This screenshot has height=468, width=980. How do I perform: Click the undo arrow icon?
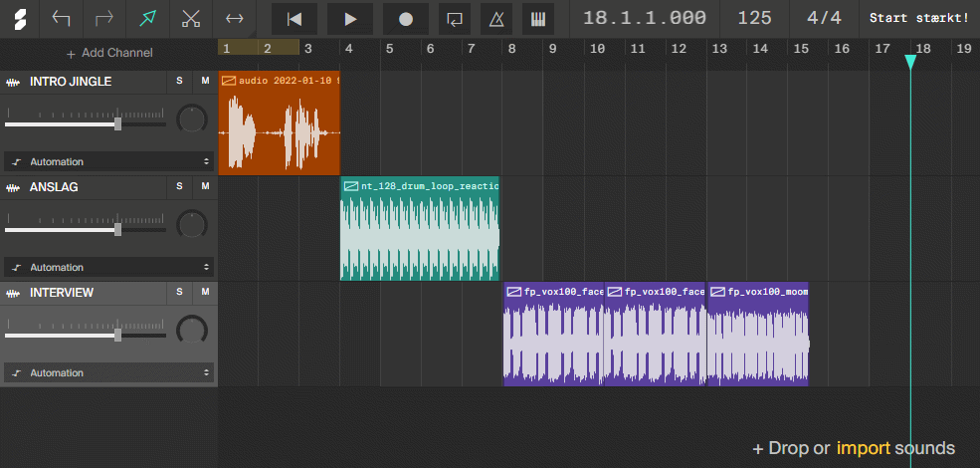(x=62, y=19)
